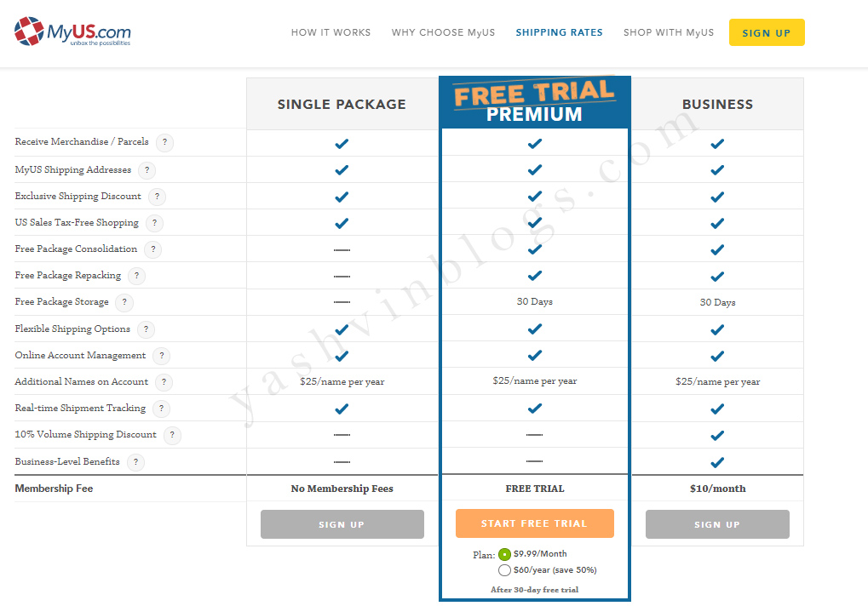Image resolution: width=868 pixels, height=606 pixels.
Task: Open help for Additional Names on Account
Action: pyautogui.click(x=164, y=382)
